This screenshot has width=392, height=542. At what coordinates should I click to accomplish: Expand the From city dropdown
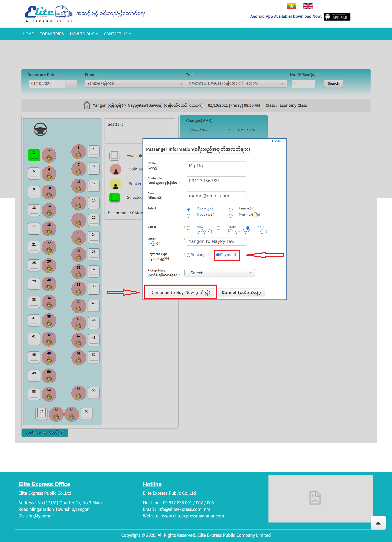[x=135, y=83]
